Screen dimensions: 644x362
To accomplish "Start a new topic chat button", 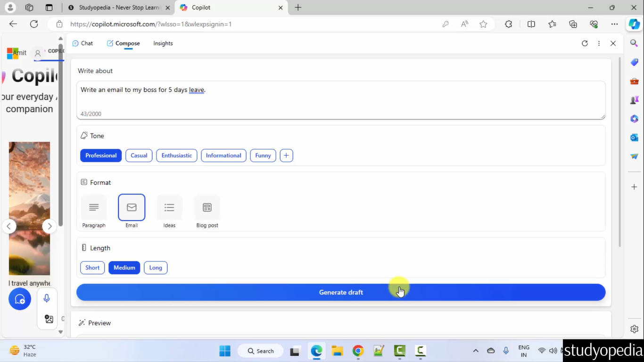I will click(x=20, y=299).
